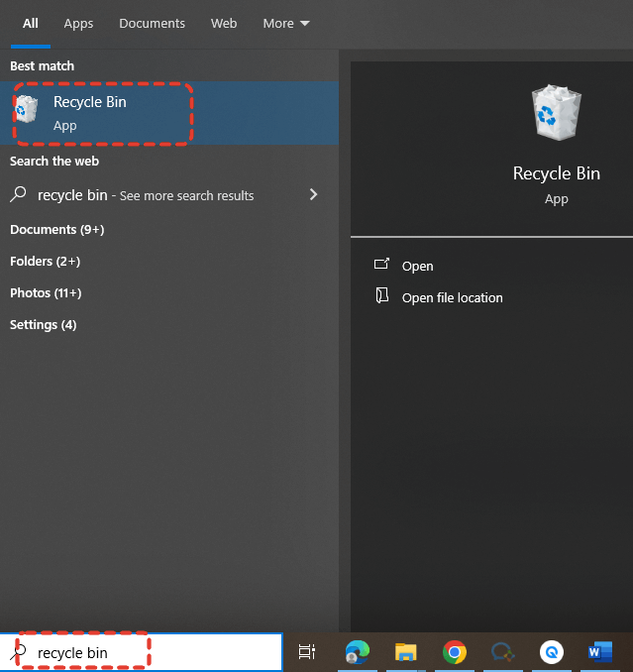Open File Explorer from the taskbar
The height and width of the screenshot is (672, 633).
(x=405, y=651)
